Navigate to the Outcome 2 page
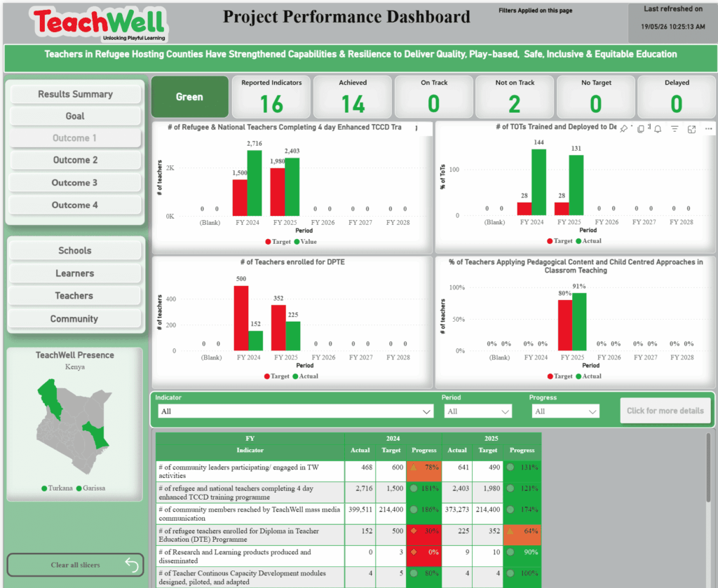 (75, 160)
